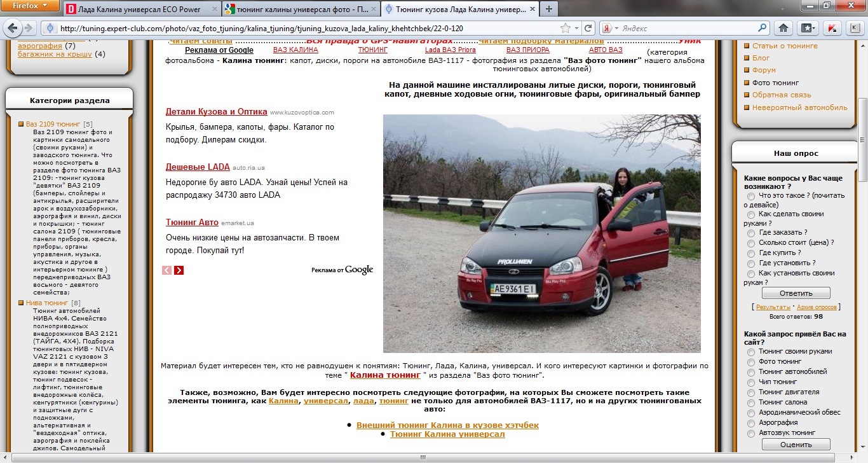Select 'Сколько стоит (цена)?' option
The image size is (868, 463).
tap(751, 243)
